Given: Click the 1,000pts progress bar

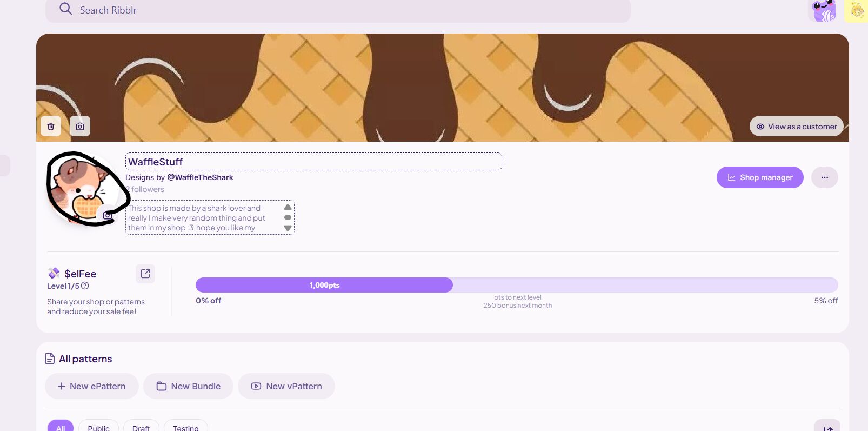Looking at the screenshot, I should point(324,285).
